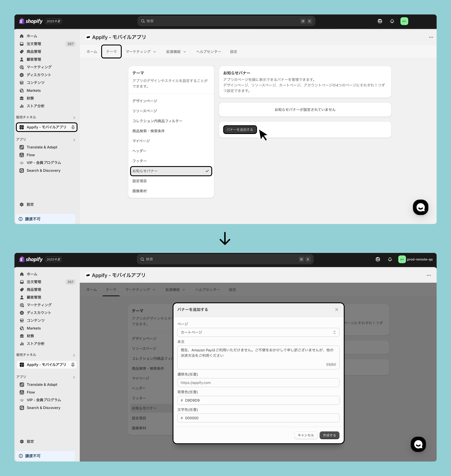Click 作成する in the dialog
The height and width of the screenshot is (476, 451).
click(x=329, y=435)
